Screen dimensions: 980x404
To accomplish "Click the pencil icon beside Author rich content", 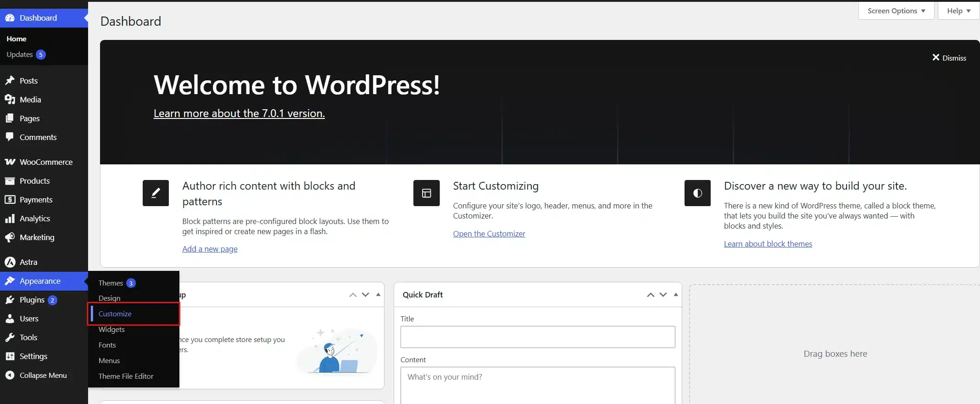I will [x=156, y=193].
